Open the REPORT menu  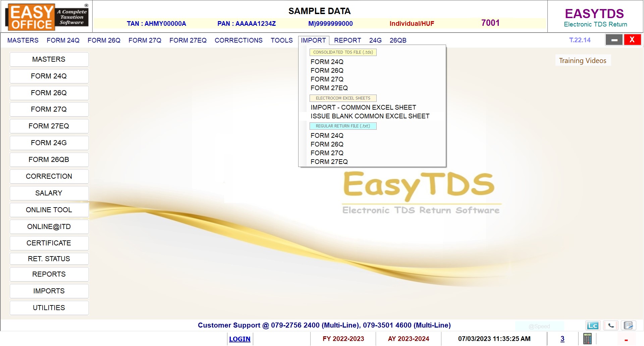click(x=347, y=40)
